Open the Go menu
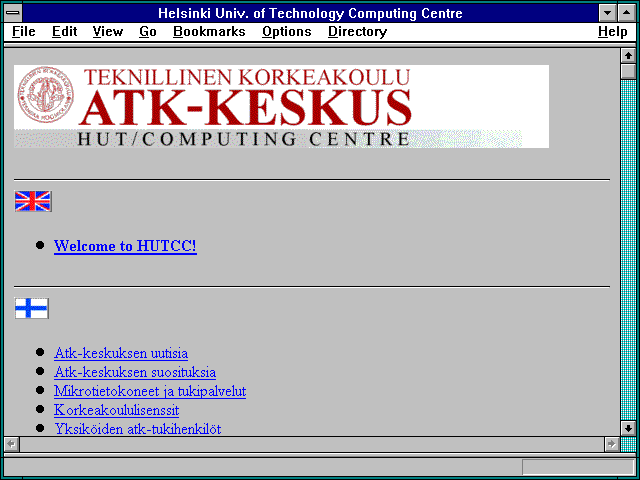640x480 pixels. 148,31
